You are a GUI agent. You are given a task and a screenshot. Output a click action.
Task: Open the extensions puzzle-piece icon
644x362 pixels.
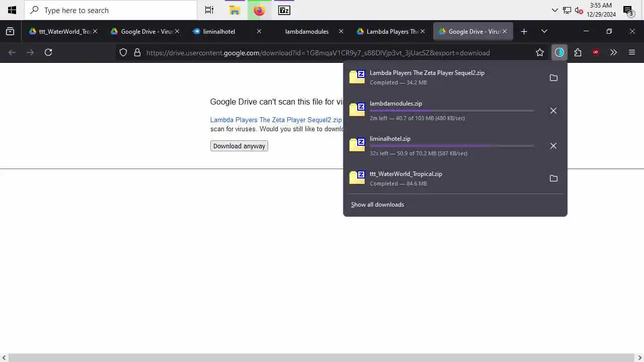pyautogui.click(x=578, y=52)
